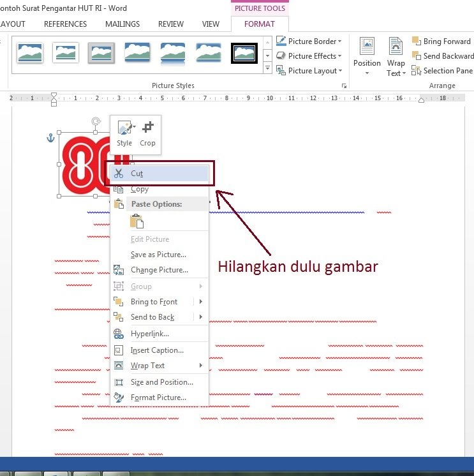Click Send Backward in the ribbon
The image size is (474, 476).
[x=442, y=56]
